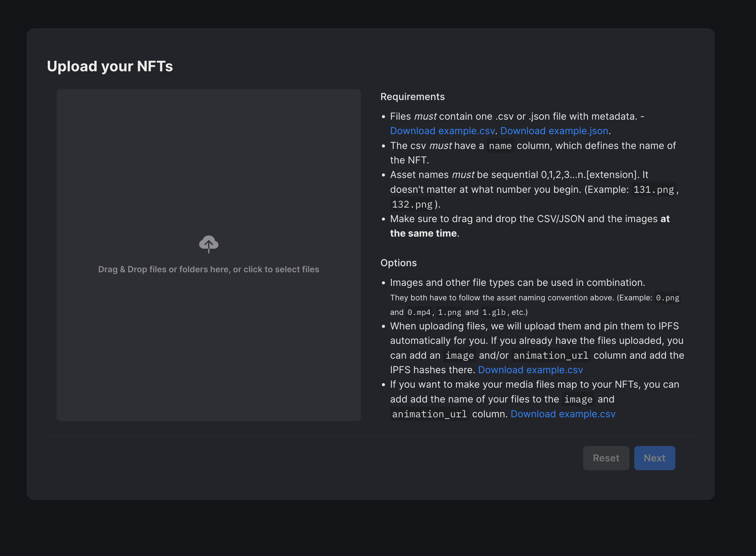This screenshot has height=556, width=756.
Task: Click the cloud upload icon
Action: click(208, 244)
